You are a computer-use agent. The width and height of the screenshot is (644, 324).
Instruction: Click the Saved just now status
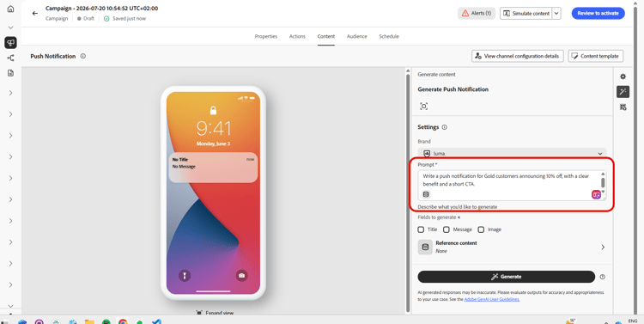pos(125,19)
